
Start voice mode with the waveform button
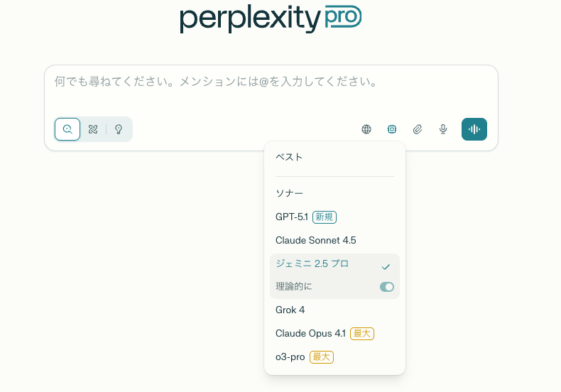pyautogui.click(x=474, y=129)
